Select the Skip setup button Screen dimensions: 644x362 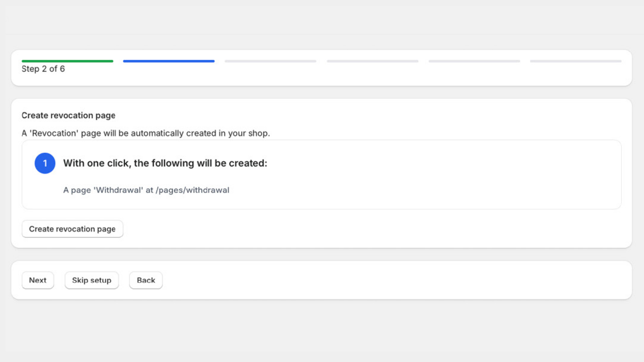[x=92, y=280]
